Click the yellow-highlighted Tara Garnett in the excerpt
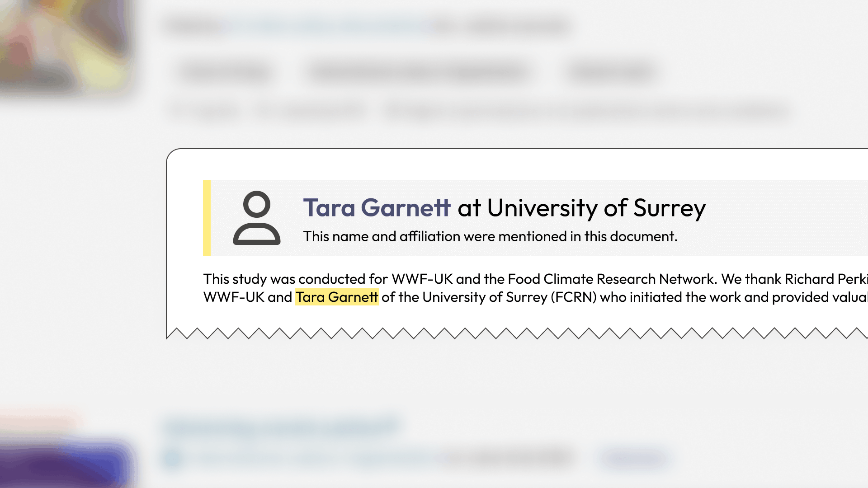Screen dimensions: 868x488 tap(336, 297)
